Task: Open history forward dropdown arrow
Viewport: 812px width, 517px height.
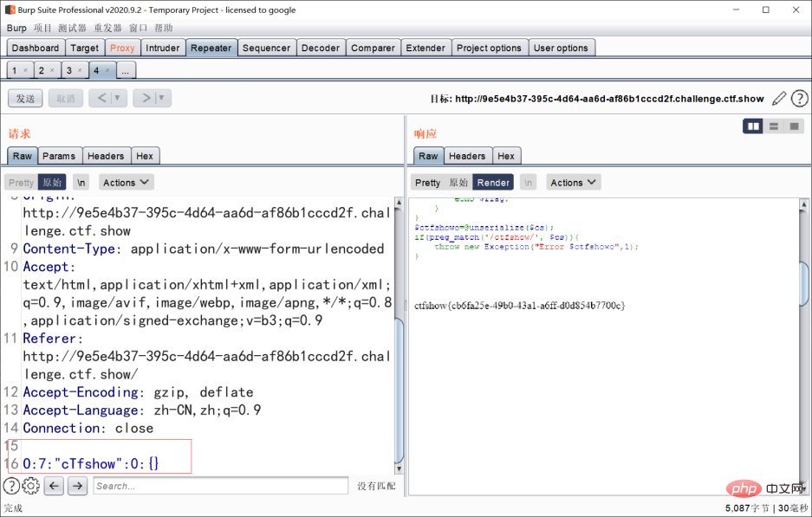Action: click(161, 99)
